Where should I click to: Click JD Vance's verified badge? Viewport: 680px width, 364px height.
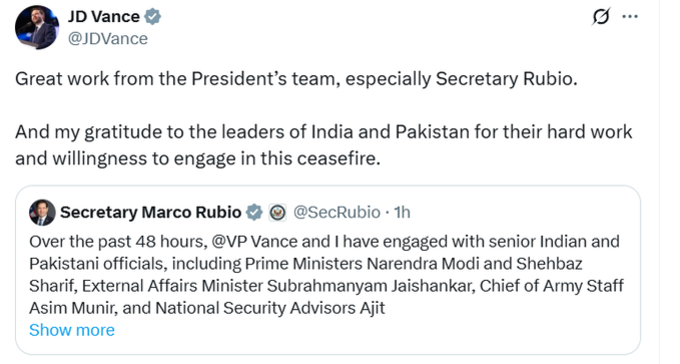click(x=153, y=17)
